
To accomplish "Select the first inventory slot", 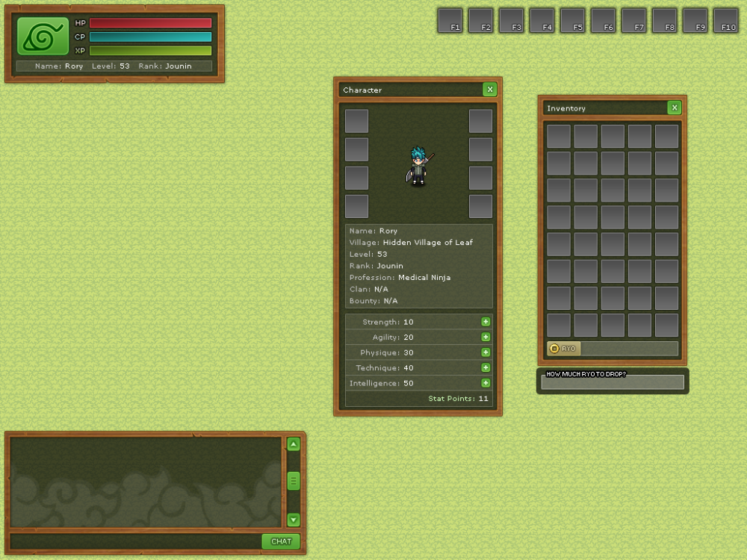I will (559, 137).
